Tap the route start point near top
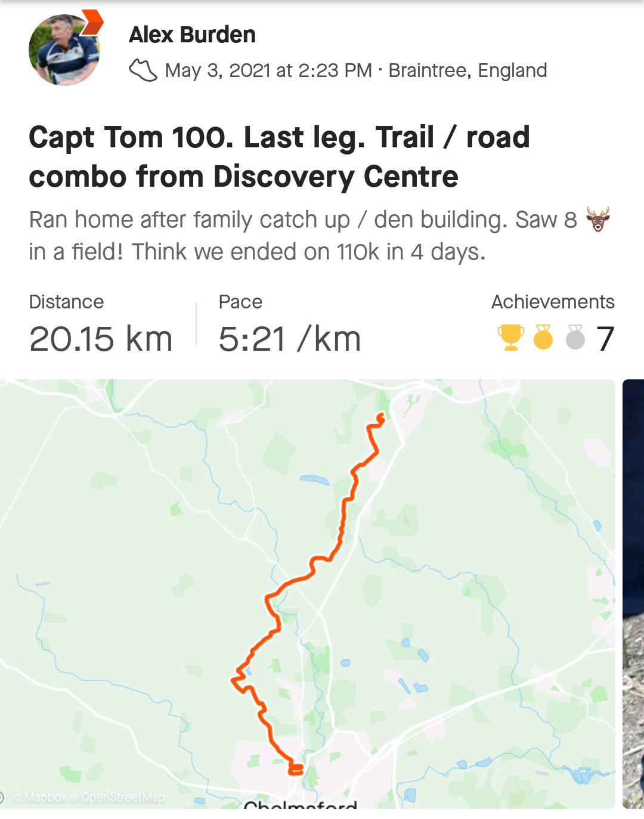The width and height of the screenshot is (644, 819). click(x=380, y=418)
